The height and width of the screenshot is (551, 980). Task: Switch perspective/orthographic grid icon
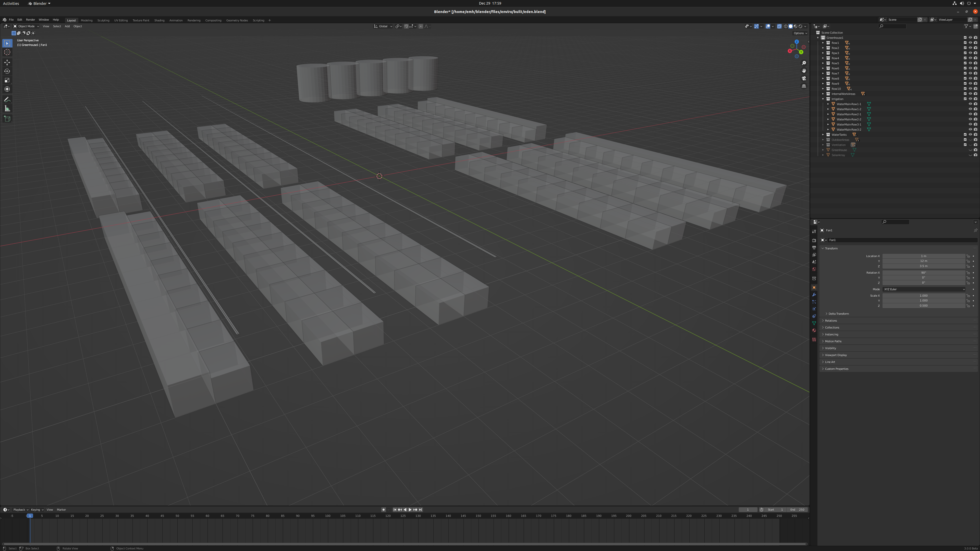pos(804,86)
